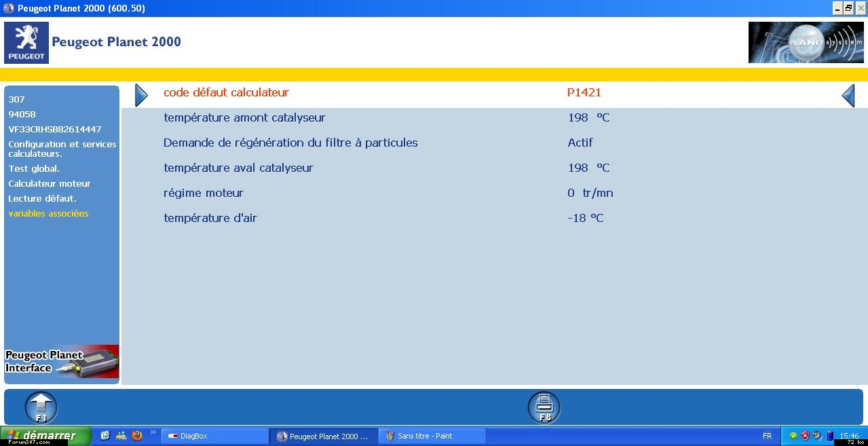Viewport: 868px width, 446px height.
Task: Expand the quick launch chevron
Action: tap(153, 432)
